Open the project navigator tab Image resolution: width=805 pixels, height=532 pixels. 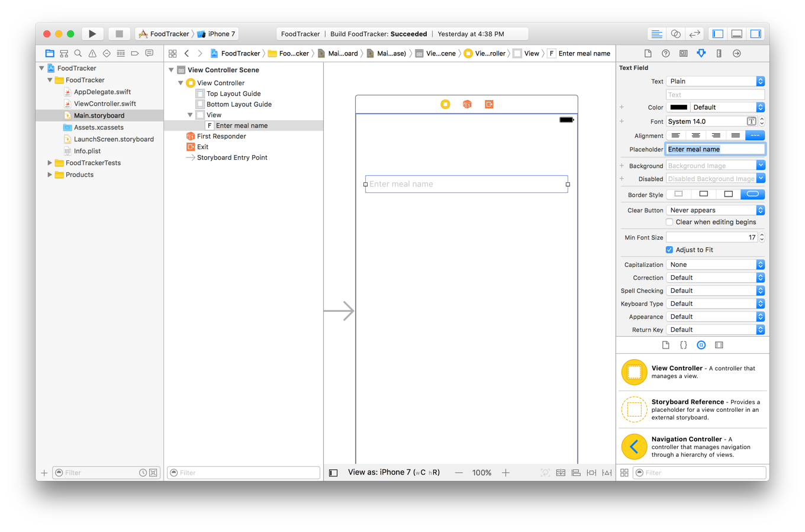50,53
